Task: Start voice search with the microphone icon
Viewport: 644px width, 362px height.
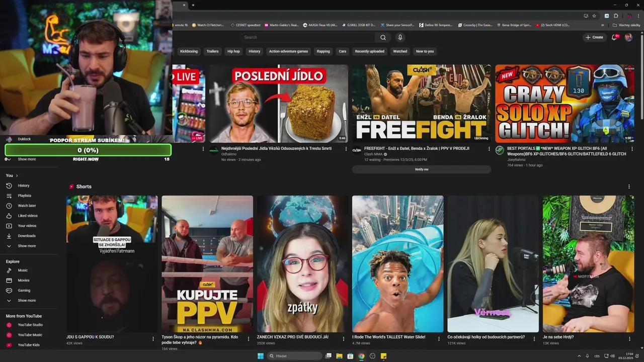Action: (x=400, y=37)
